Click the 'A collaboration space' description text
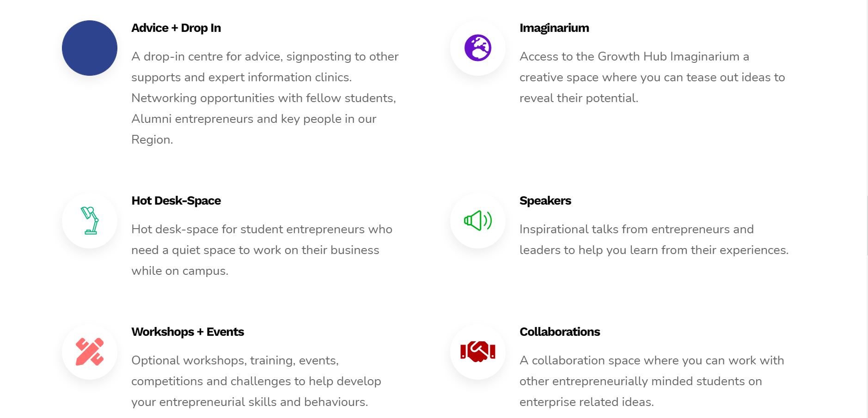 pyautogui.click(x=652, y=381)
